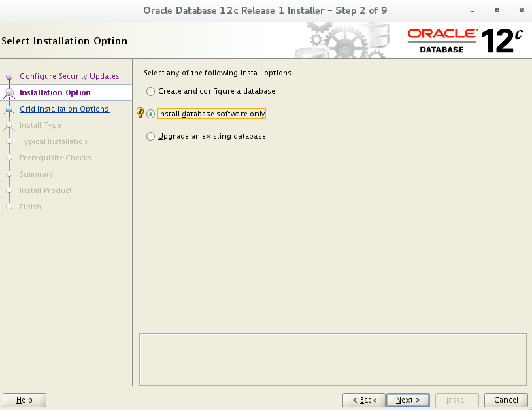Click the yellow hint key icon
Image resolution: width=532 pixels, height=410 pixels.
[140, 113]
